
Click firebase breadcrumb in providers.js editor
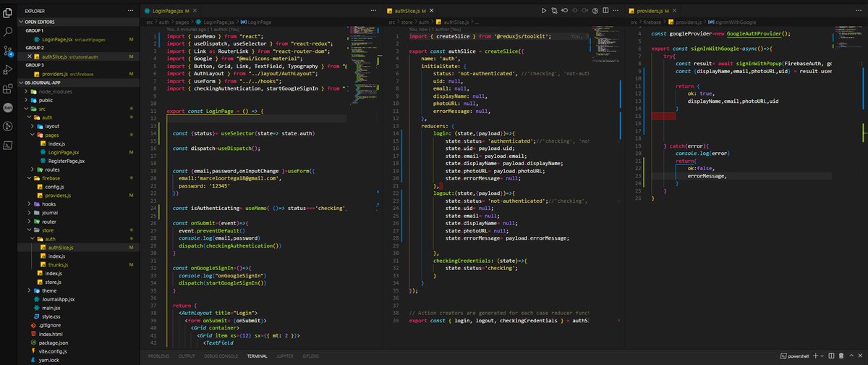coord(652,22)
